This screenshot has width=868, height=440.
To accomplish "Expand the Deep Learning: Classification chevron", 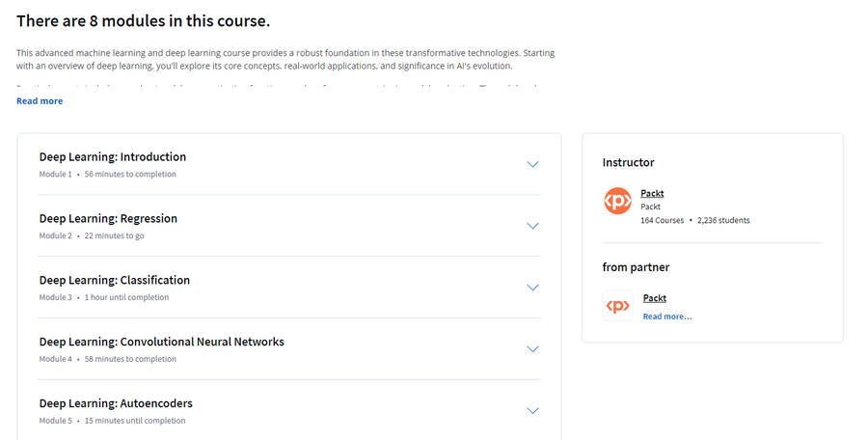I will tap(532, 287).
